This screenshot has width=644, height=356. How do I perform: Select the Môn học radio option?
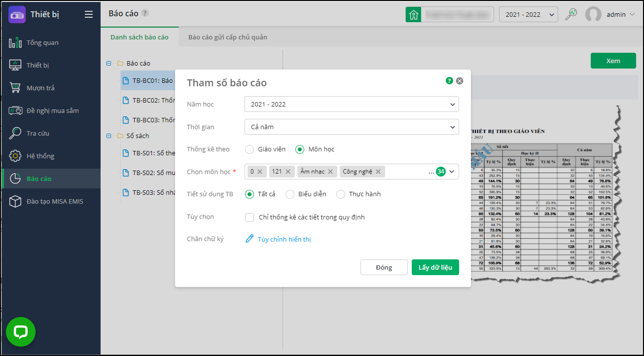300,149
